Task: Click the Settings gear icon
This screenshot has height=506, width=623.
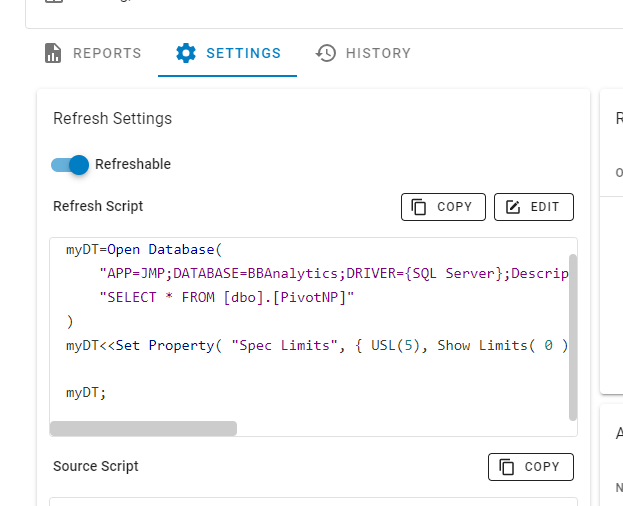Action: pyautogui.click(x=185, y=53)
